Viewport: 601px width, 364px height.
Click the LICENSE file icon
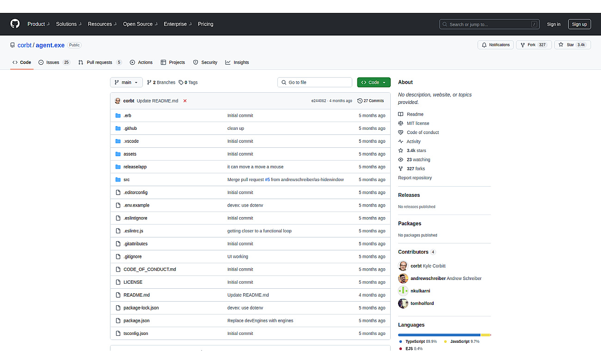pyautogui.click(x=118, y=282)
